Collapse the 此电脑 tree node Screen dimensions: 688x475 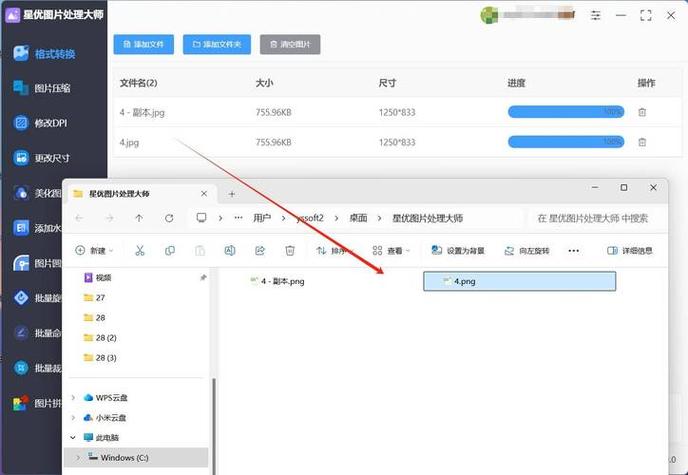[73, 437]
